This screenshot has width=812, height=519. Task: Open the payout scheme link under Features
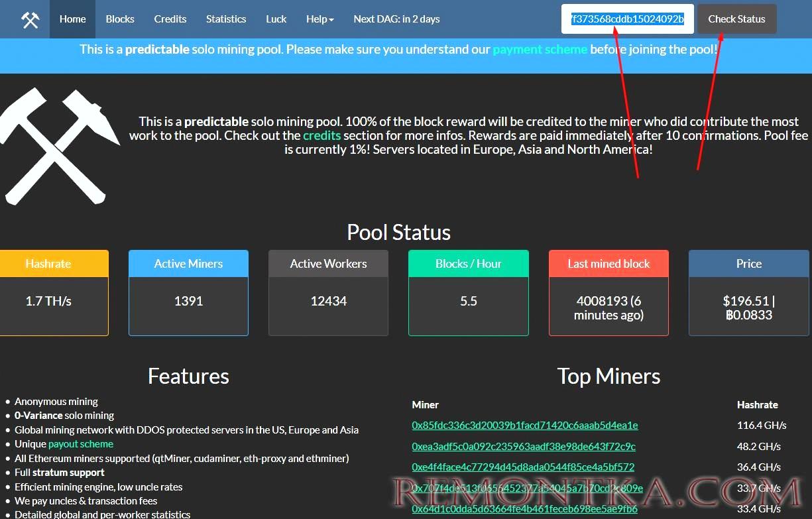point(81,444)
